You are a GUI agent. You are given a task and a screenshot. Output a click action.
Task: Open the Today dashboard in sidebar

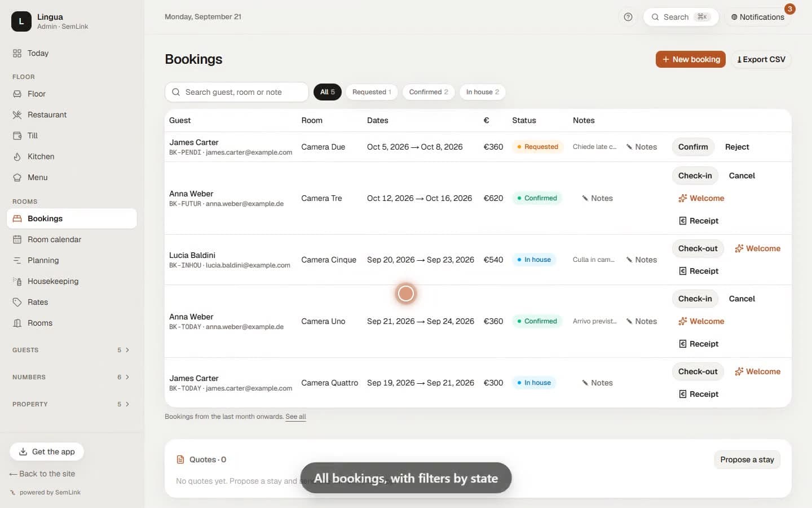click(x=72, y=53)
